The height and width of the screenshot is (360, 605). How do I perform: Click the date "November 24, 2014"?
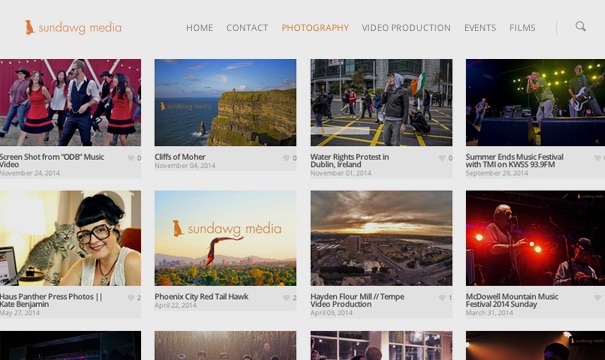tap(30, 173)
